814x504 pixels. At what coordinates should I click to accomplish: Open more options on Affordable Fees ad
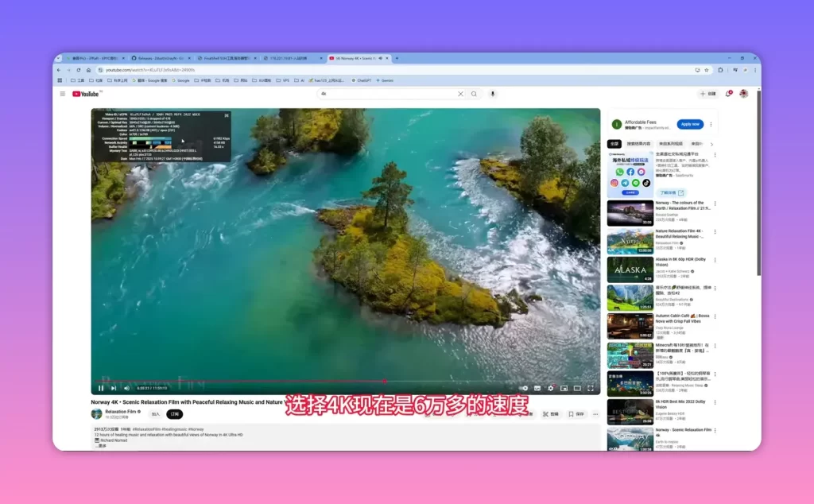pos(711,125)
